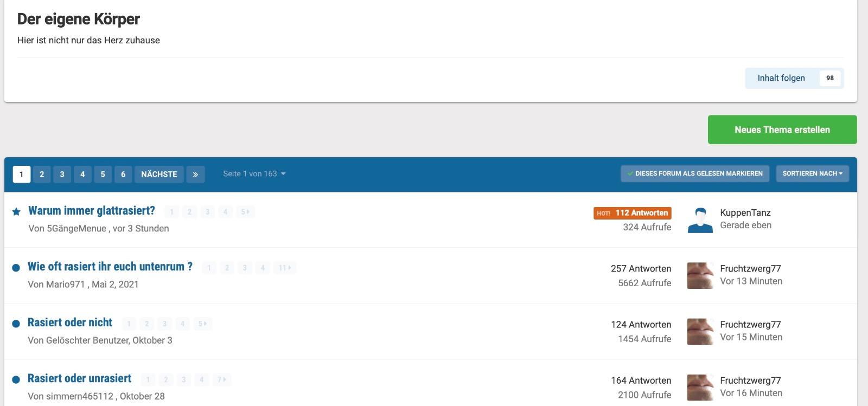Go to last page 11 of 'Wie oft rasiert' topic

[x=284, y=268]
